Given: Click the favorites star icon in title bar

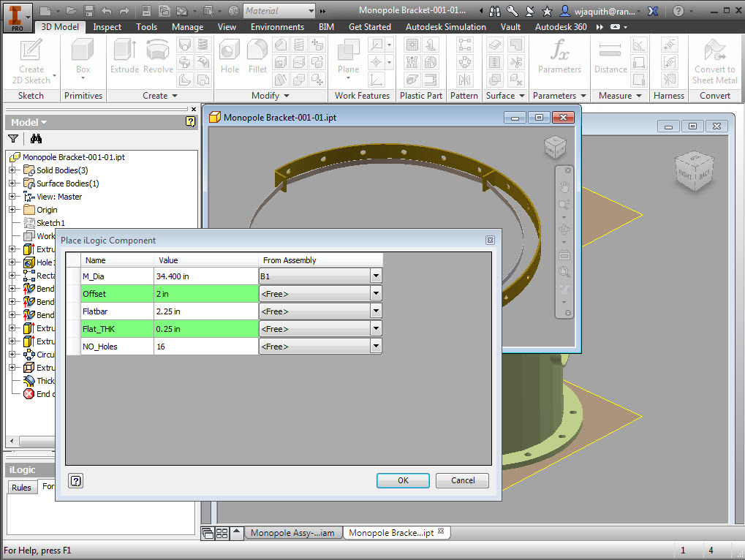Looking at the screenshot, I should coord(548,11).
